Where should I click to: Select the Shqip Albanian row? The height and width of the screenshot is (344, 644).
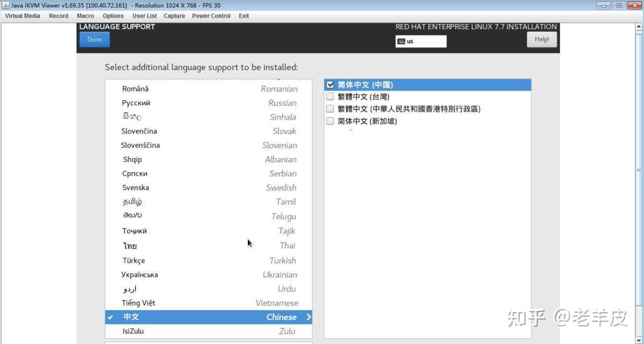(x=209, y=160)
